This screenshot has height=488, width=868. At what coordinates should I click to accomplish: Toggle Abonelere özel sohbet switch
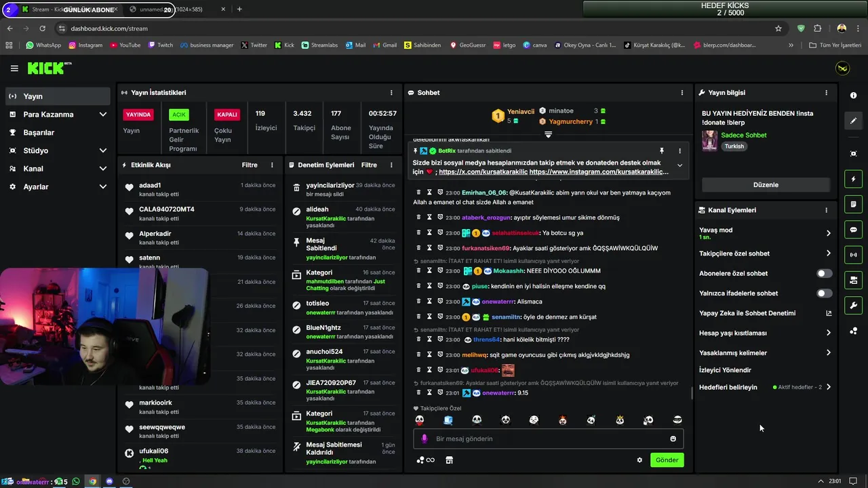coord(824,274)
